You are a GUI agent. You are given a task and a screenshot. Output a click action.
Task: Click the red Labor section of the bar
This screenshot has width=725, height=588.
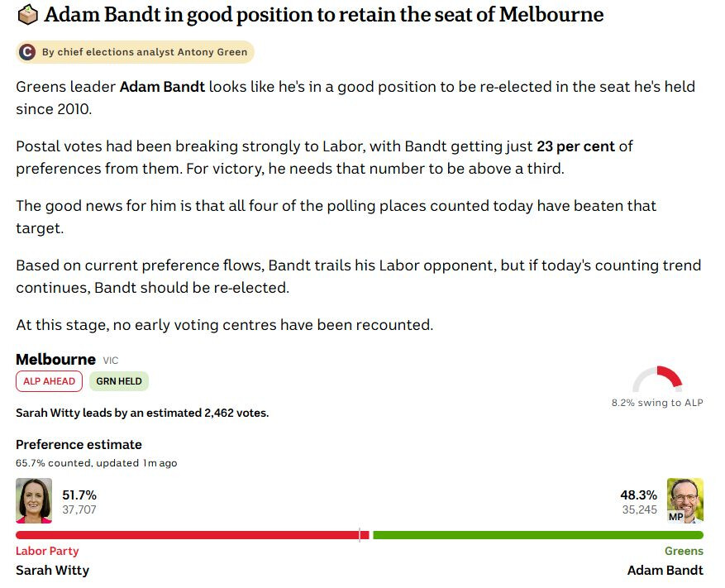[x=193, y=535]
